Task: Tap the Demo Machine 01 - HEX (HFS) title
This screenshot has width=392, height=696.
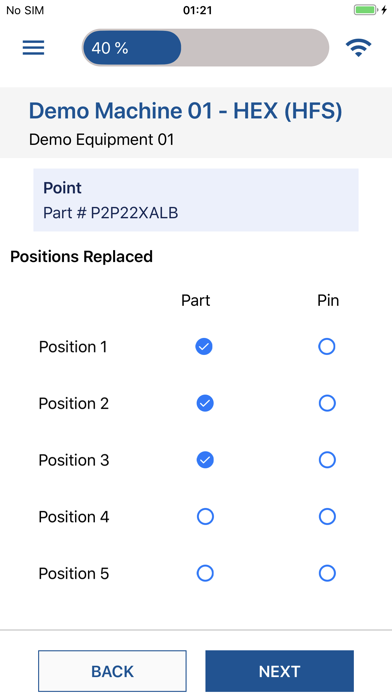Action: tap(186, 111)
